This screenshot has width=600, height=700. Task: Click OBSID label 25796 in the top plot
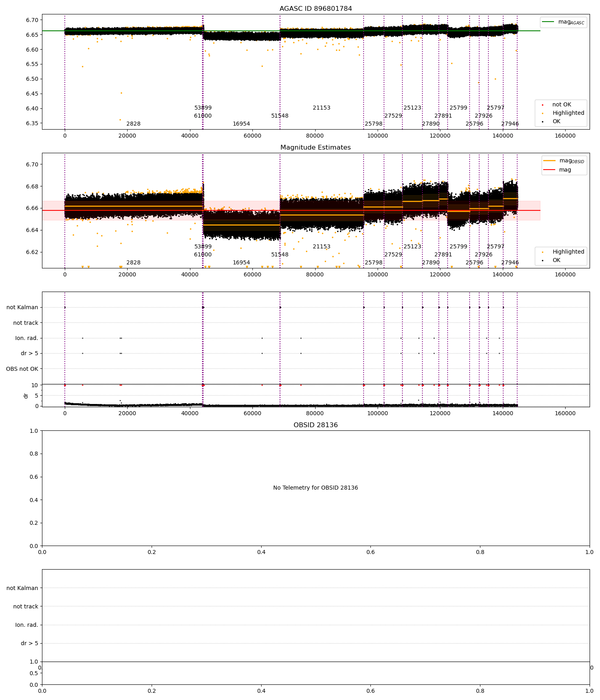[x=474, y=124]
